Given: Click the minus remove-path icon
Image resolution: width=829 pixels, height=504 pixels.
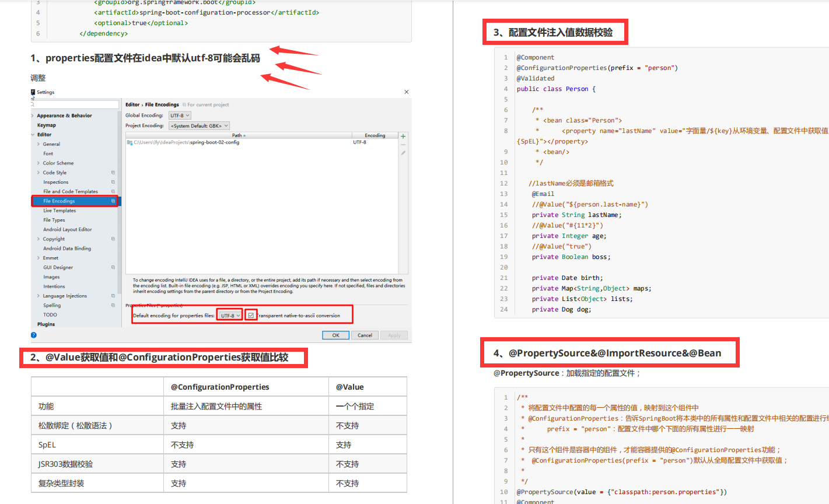Looking at the screenshot, I should (x=403, y=145).
